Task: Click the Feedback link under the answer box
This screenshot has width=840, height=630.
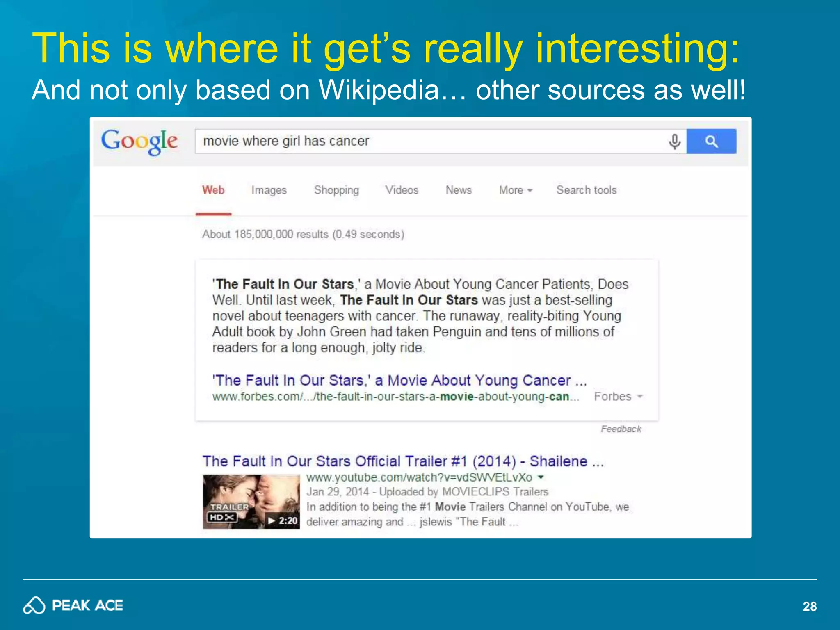Action: [621, 429]
